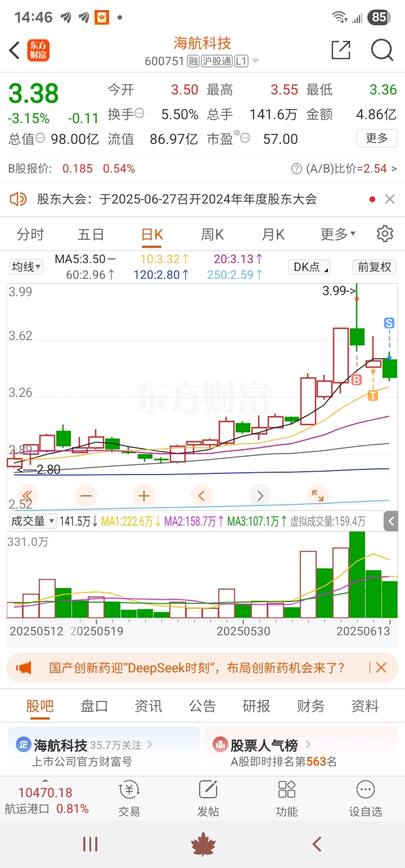Screen dimensions: 405x868
Task: Move chart left with left arrow
Action: [x=202, y=496]
